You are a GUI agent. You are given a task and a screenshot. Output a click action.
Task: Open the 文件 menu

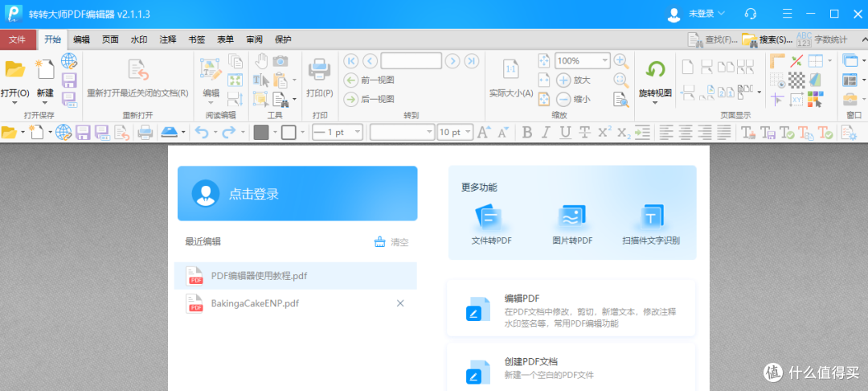click(18, 39)
